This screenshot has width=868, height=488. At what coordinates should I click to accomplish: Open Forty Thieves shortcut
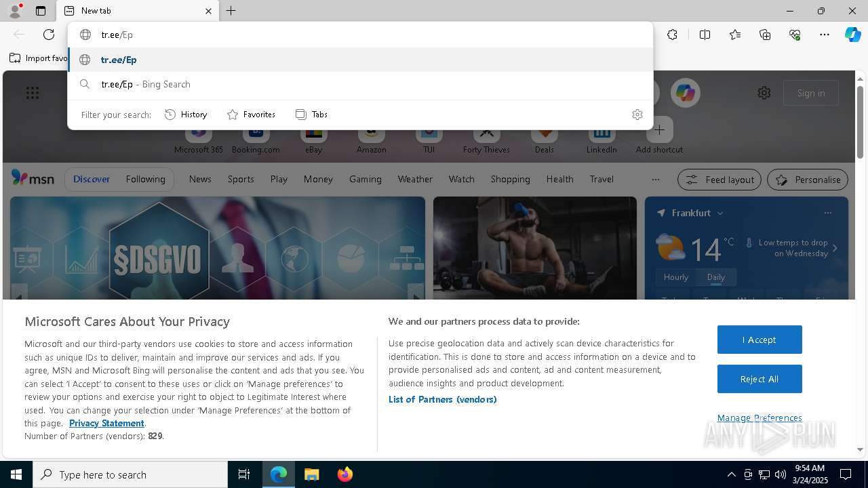point(486,139)
